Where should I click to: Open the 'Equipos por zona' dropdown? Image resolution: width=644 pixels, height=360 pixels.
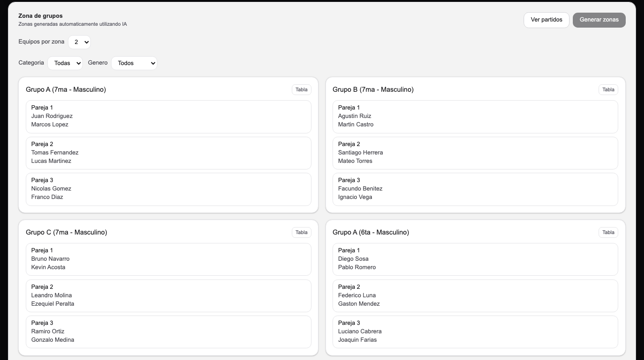(79, 42)
